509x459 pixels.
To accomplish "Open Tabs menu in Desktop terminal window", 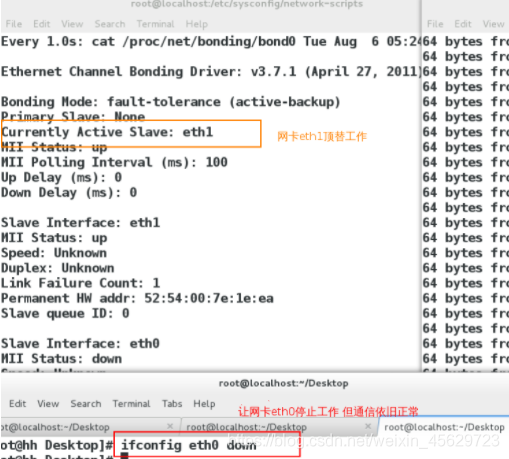I will point(172,404).
